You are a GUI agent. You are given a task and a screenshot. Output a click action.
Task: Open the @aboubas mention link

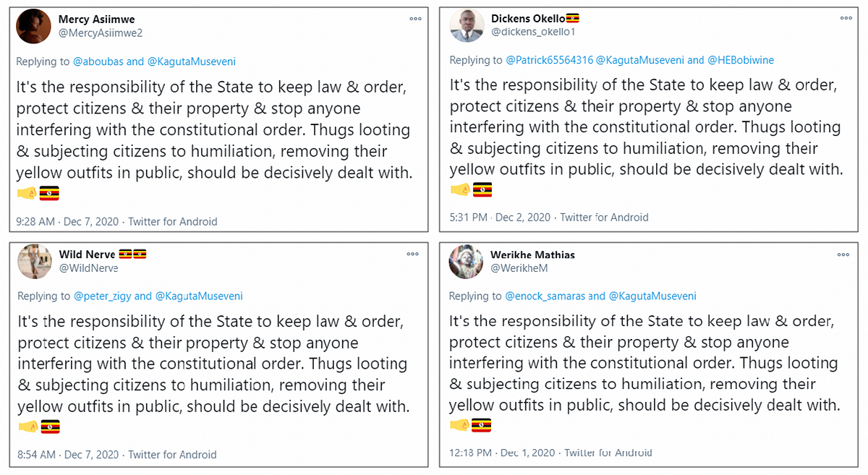pos(98,61)
